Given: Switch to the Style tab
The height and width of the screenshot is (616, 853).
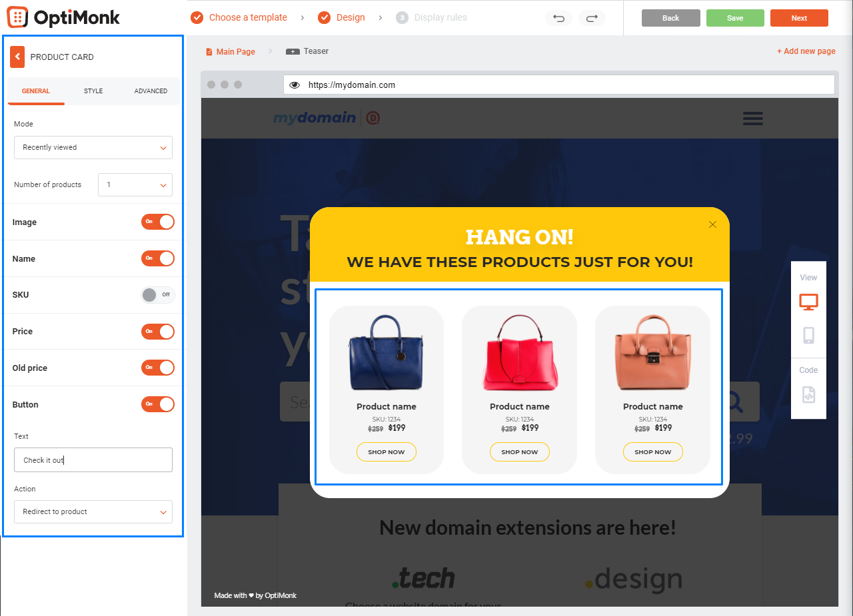Looking at the screenshot, I should tap(93, 91).
